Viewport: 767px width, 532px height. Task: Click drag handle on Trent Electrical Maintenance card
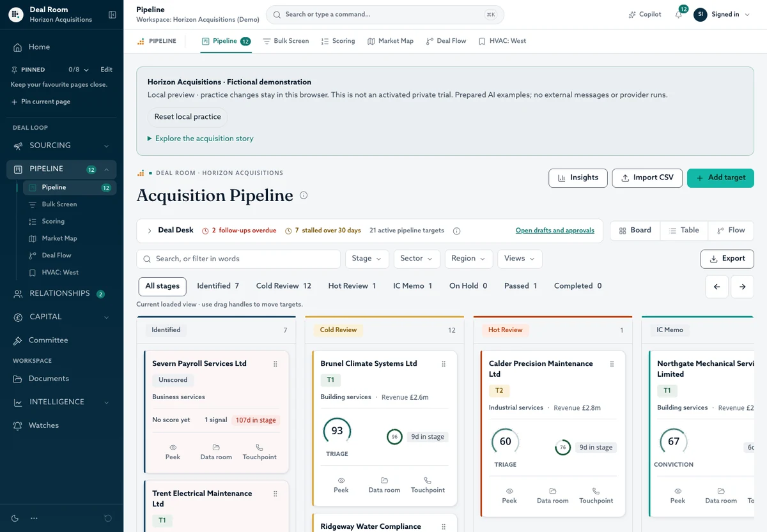(x=275, y=494)
